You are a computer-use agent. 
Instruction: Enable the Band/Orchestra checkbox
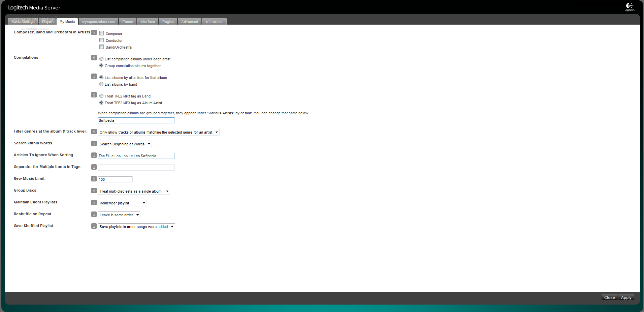tap(101, 47)
